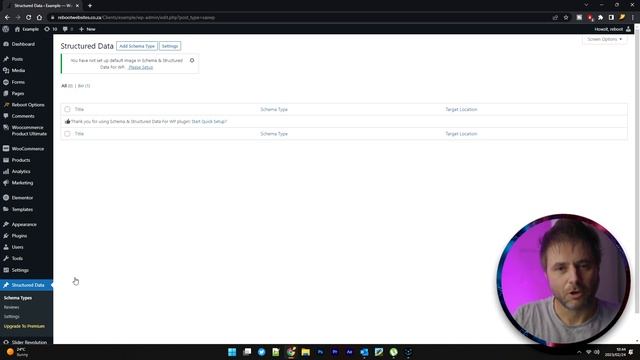This screenshot has width=640, height=360.
Task: Click the Users sidebar icon
Action: [x=6, y=247]
